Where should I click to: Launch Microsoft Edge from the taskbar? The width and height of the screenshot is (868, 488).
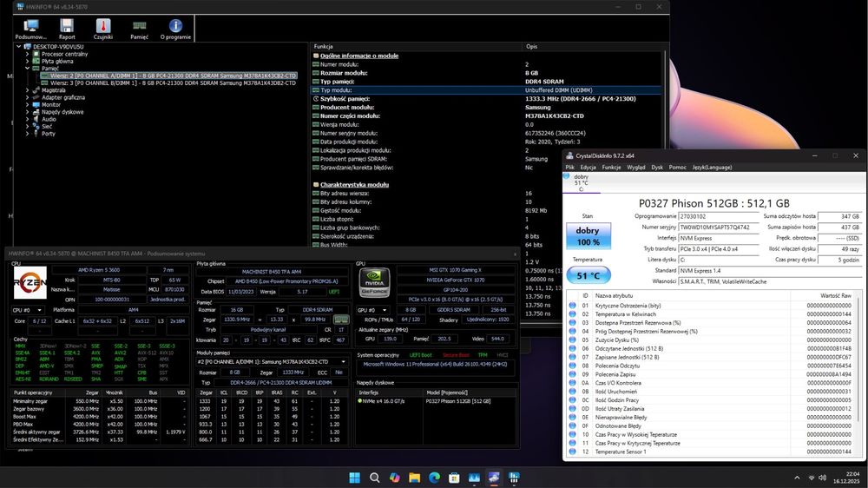[434, 478]
